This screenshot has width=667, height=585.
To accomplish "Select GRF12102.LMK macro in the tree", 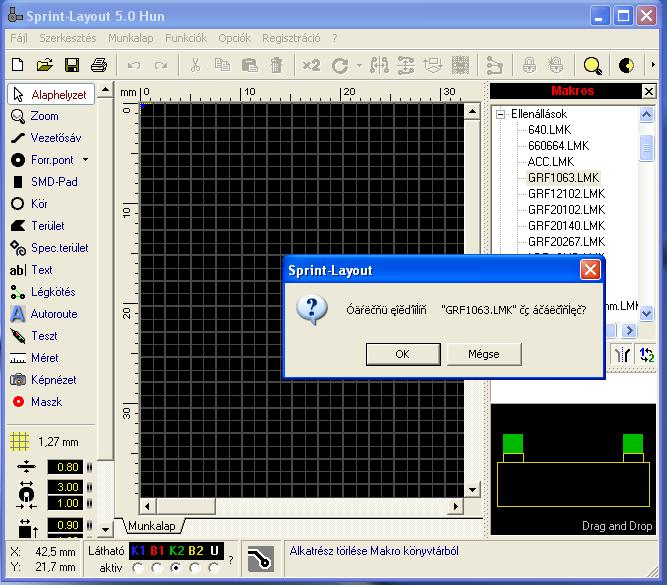I will click(x=566, y=194).
